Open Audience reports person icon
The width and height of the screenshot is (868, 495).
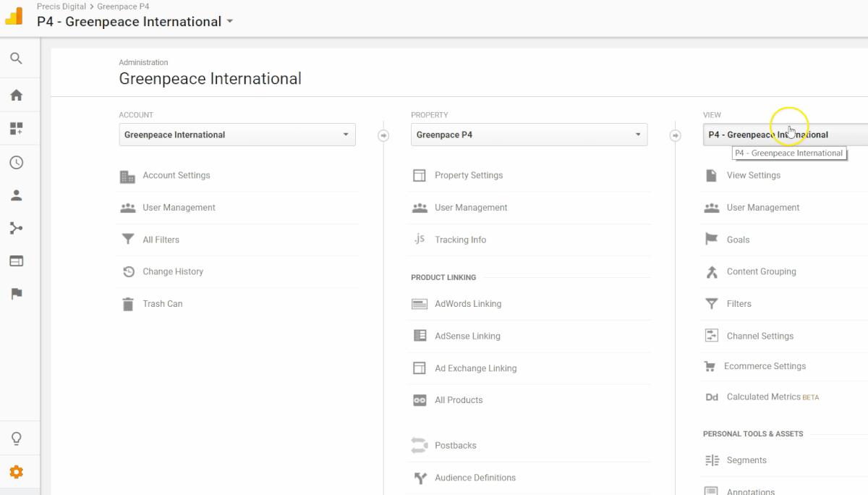[16, 195]
